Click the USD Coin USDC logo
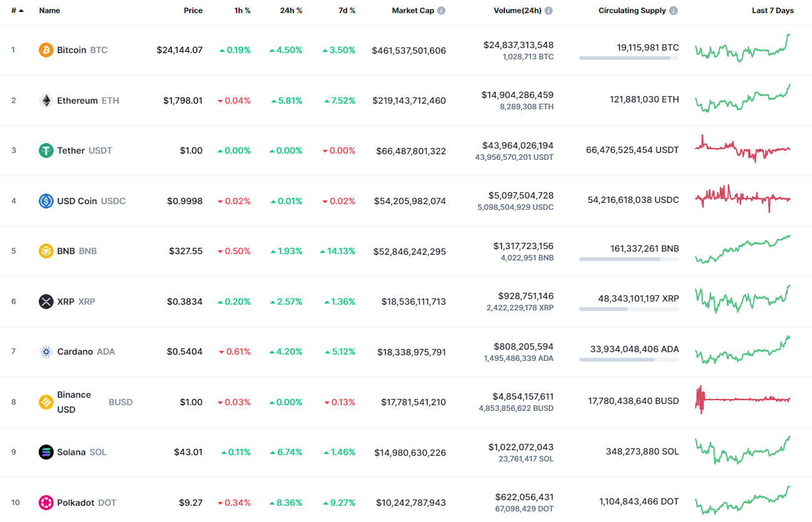812x522 pixels. click(x=46, y=201)
